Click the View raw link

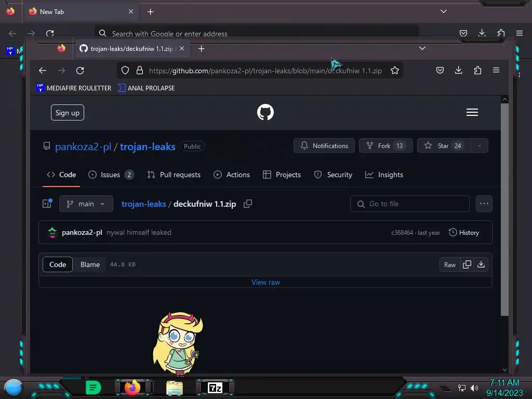tap(265, 282)
